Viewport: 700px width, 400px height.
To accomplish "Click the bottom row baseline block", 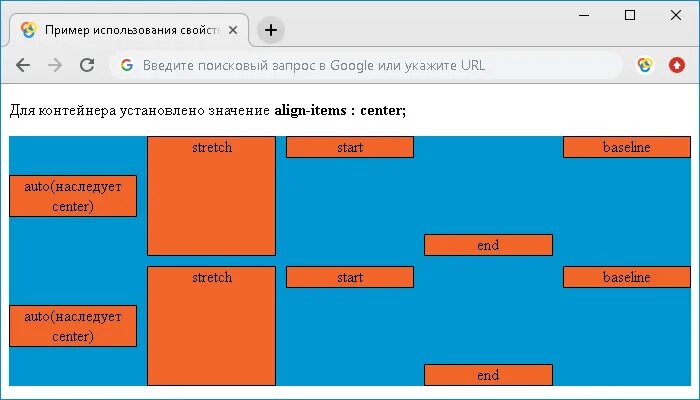I will 626,277.
